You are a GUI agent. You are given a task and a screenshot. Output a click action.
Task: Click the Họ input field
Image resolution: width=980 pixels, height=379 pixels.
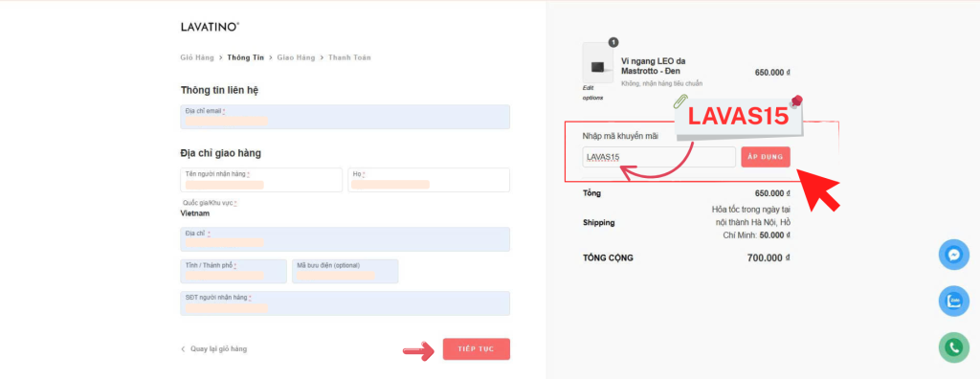[429, 180]
